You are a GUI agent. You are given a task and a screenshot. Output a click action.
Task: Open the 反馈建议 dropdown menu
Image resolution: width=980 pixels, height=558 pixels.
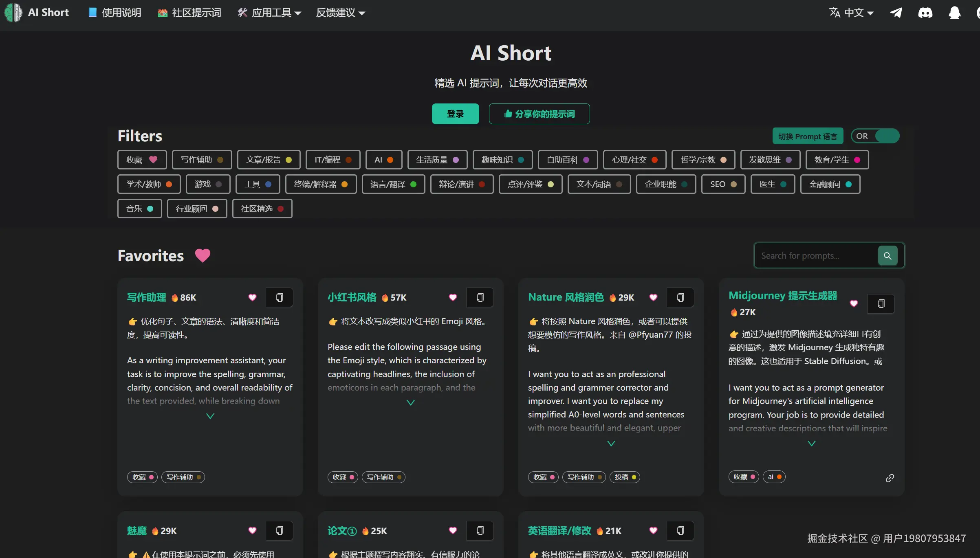[341, 13]
